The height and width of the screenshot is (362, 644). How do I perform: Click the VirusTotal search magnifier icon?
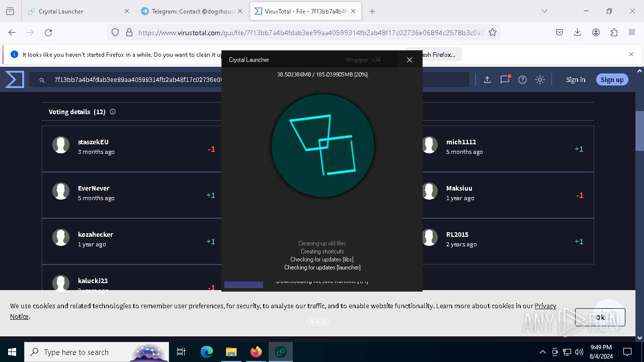[x=42, y=79]
